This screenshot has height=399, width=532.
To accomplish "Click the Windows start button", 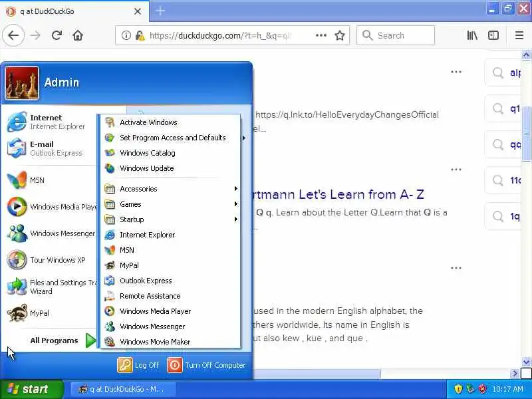I will tap(31, 389).
